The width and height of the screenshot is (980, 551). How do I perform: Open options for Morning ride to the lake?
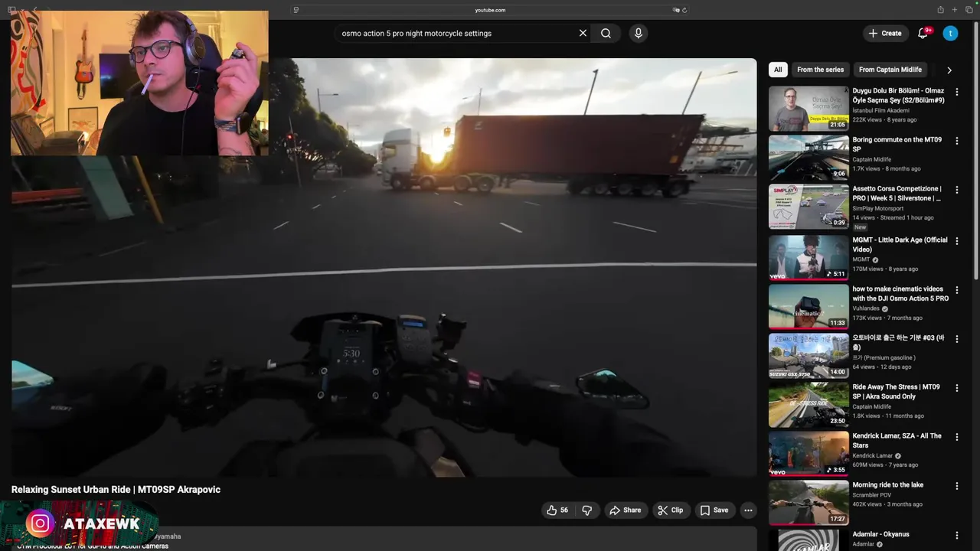(x=956, y=486)
